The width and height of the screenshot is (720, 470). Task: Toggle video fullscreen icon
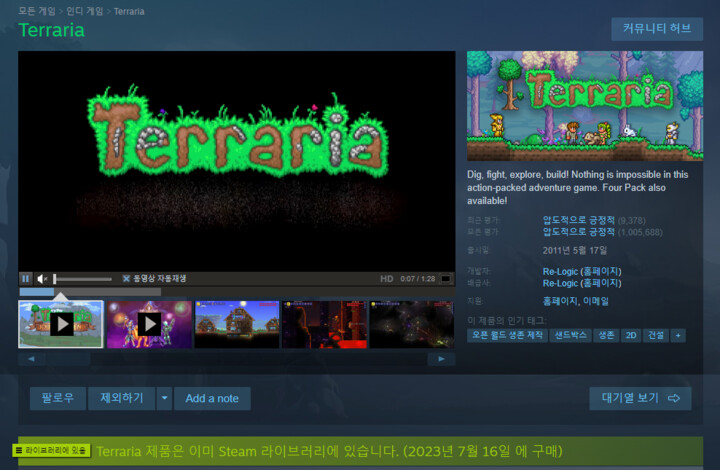(446, 278)
